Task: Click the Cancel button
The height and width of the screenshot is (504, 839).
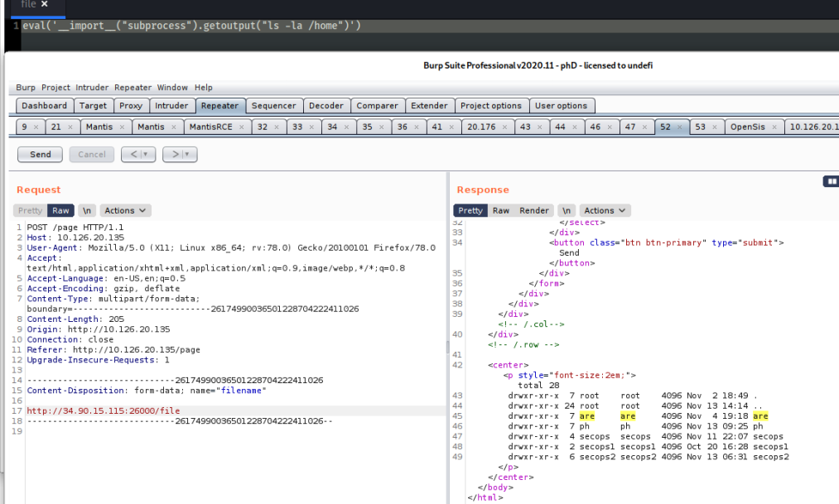Action: (x=92, y=155)
